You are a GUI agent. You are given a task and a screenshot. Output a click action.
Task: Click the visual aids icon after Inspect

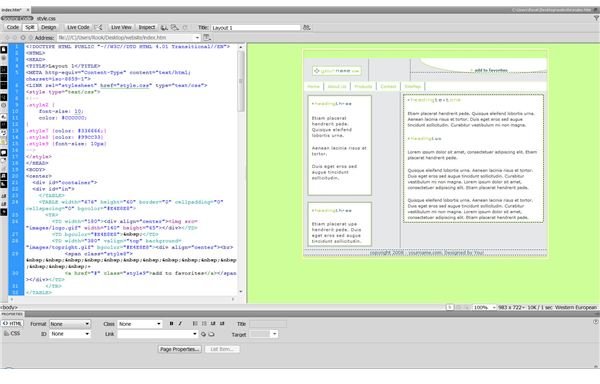pos(174,28)
